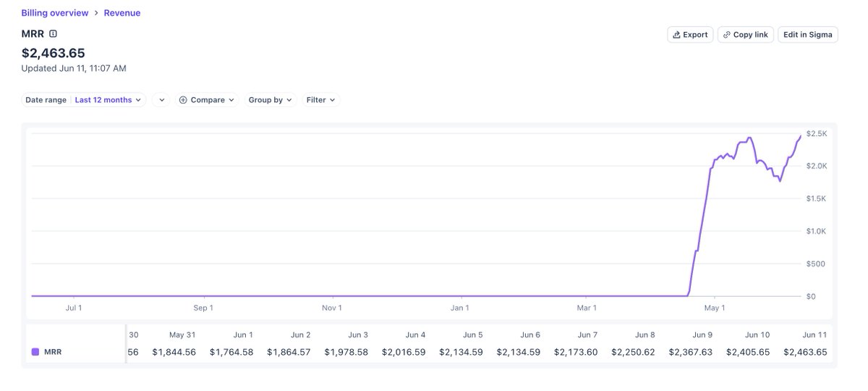Click the Jun 5 column header

click(473, 335)
